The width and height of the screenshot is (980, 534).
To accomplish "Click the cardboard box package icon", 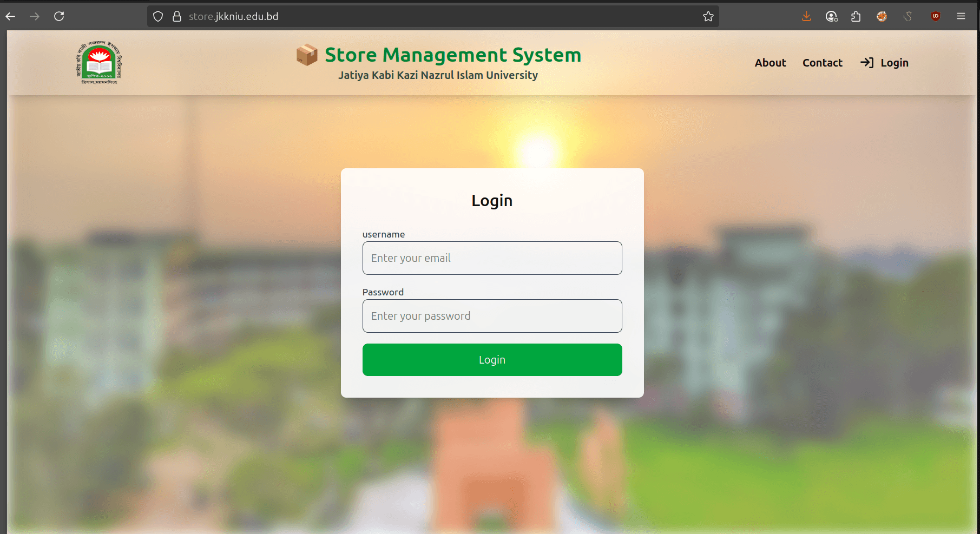I will pos(307,55).
